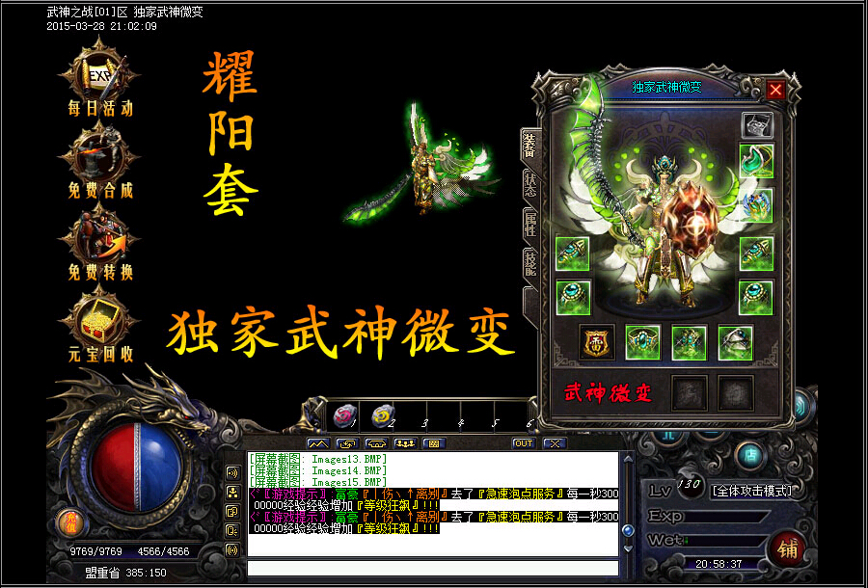868x588 pixels.
Task: Click the third toolbar icon left of group icon
Action: [376, 443]
